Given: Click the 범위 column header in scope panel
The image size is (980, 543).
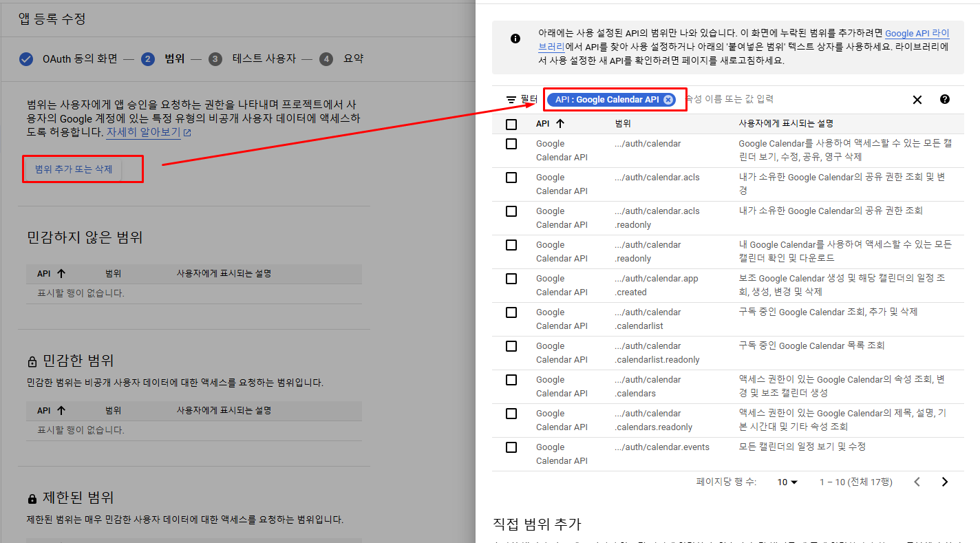Looking at the screenshot, I should click(x=623, y=125).
